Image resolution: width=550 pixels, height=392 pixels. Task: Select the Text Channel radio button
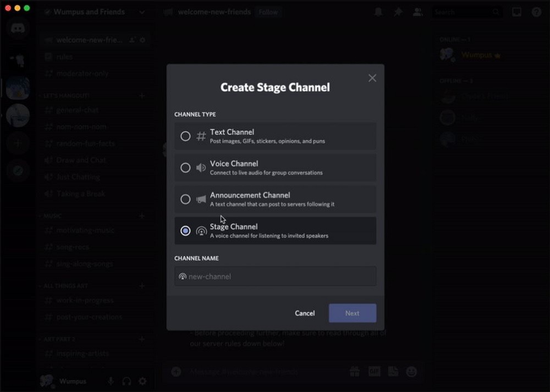tap(185, 136)
